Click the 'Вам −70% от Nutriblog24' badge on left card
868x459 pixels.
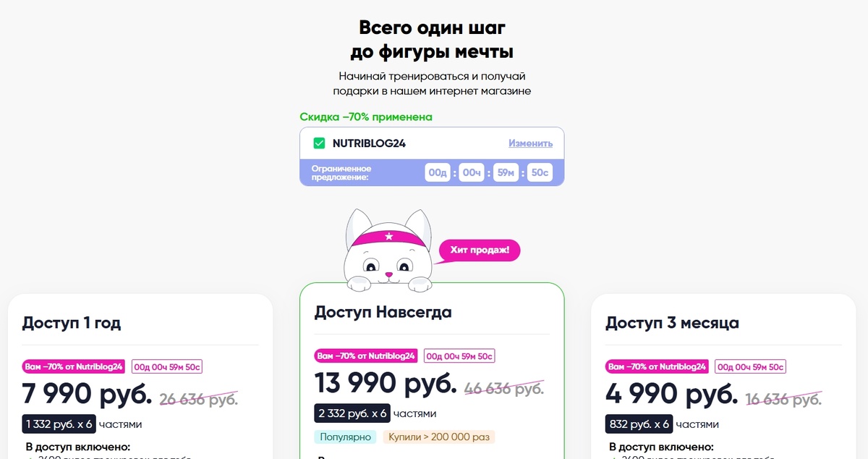[x=73, y=366]
